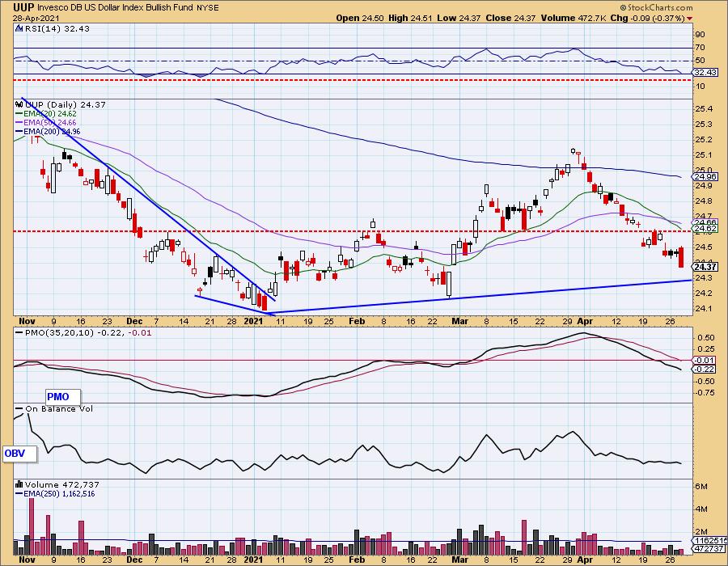Click the blue OBV annotation box
Screen dimensions: 728x566
tap(20, 454)
